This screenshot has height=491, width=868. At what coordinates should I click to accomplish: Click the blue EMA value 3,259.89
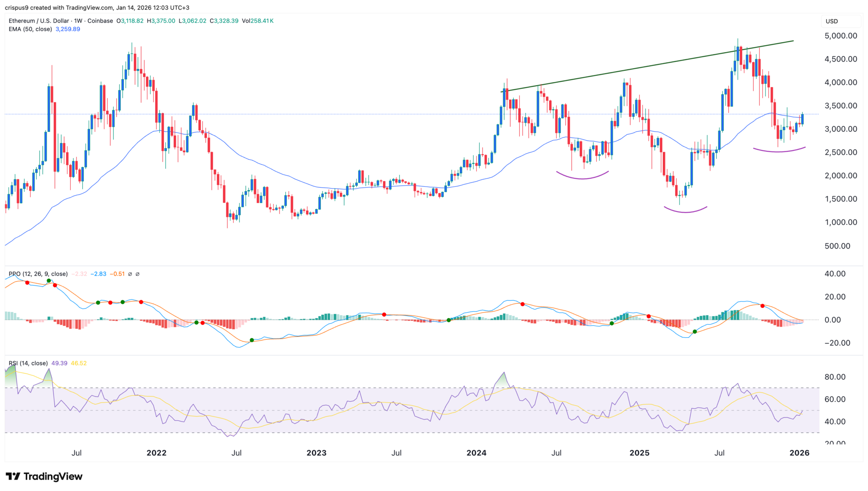[68, 29]
